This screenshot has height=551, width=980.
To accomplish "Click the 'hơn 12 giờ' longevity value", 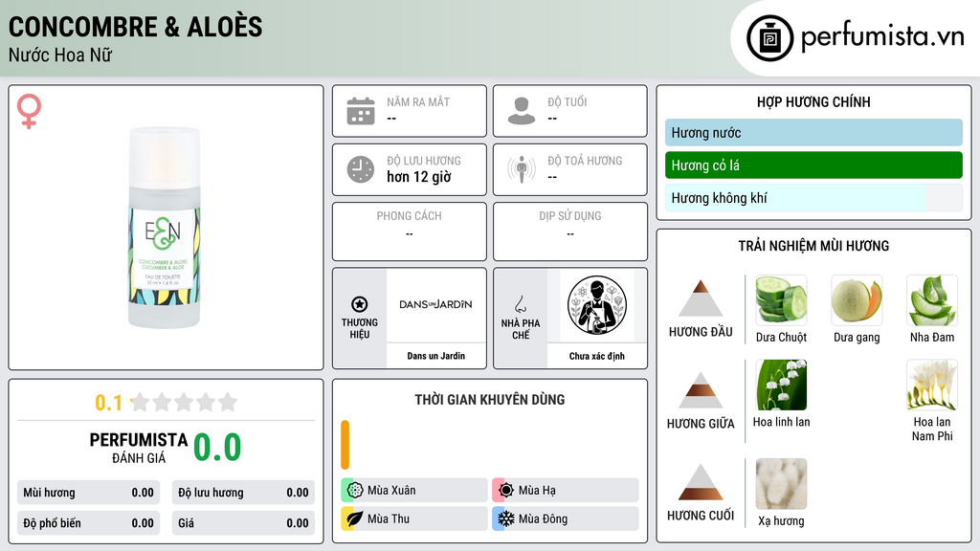I will (x=419, y=177).
